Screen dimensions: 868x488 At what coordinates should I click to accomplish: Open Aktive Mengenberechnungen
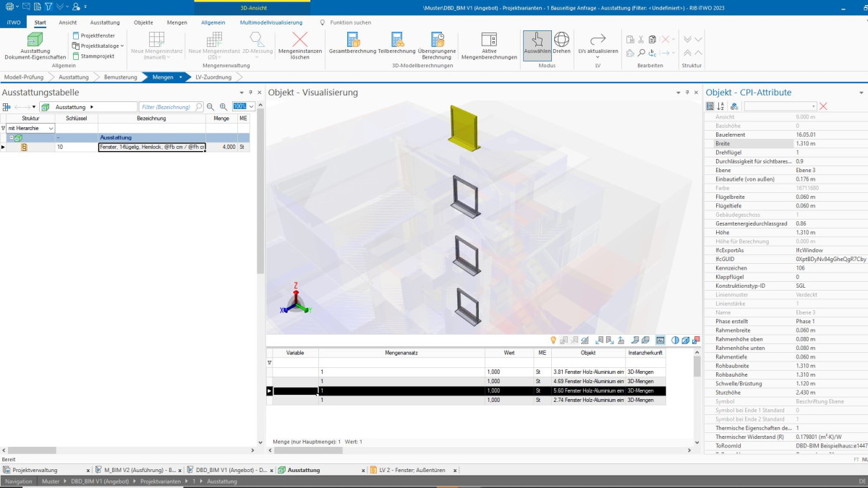pos(489,46)
